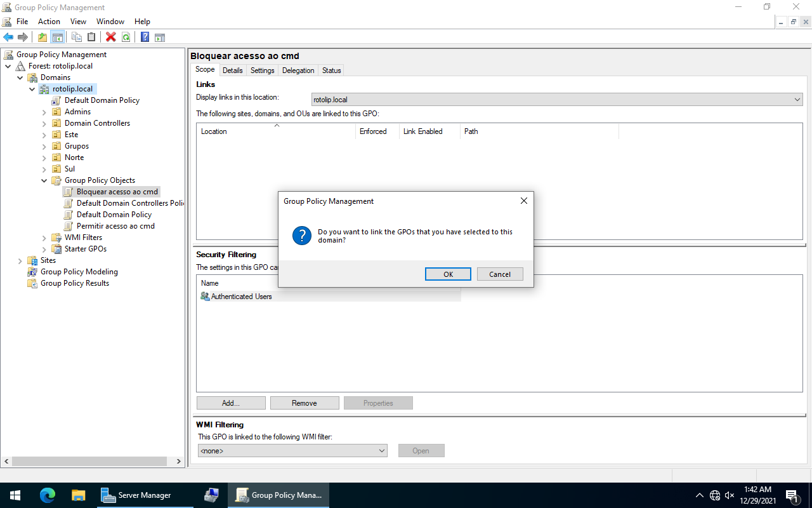This screenshot has width=812, height=508.
Task: Switch to the Delegation tab
Action: (298, 70)
